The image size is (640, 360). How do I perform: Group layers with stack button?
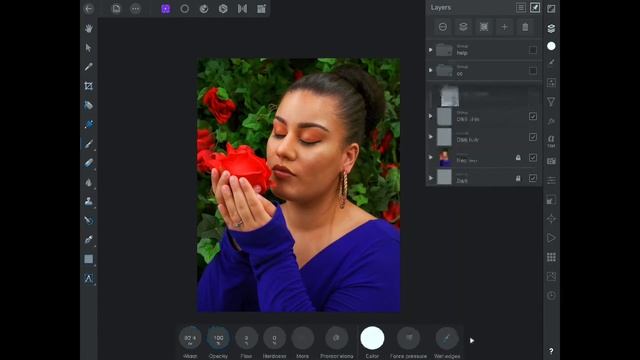point(463,27)
